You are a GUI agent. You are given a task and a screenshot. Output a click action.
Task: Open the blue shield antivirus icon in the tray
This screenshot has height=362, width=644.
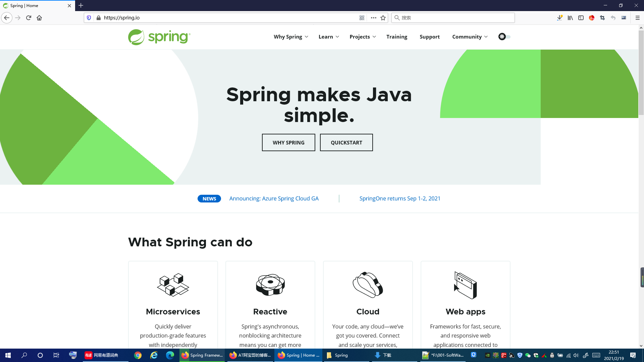pyautogui.click(x=520, y=355)
